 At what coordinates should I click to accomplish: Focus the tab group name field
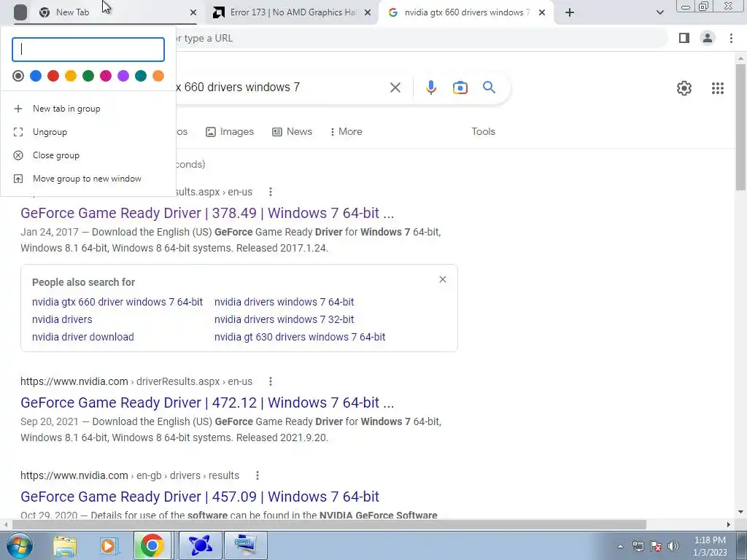(x=88, y=50)
